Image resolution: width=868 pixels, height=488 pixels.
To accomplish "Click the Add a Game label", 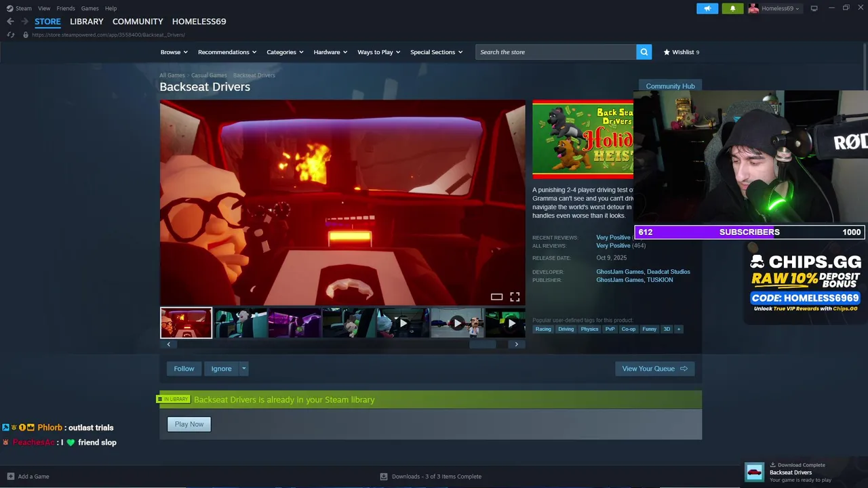I will pyautogui.click(x=33, y=476).
